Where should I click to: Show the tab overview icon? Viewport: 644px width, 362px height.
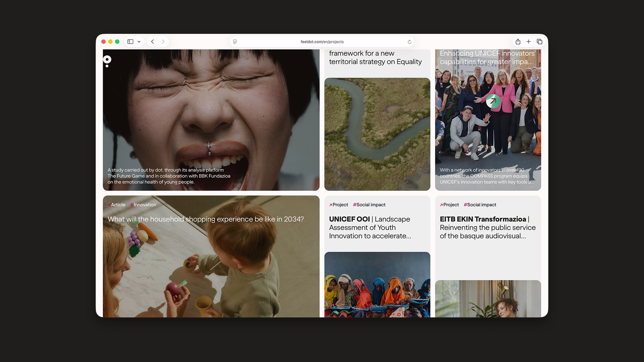(x=540, y=41)
